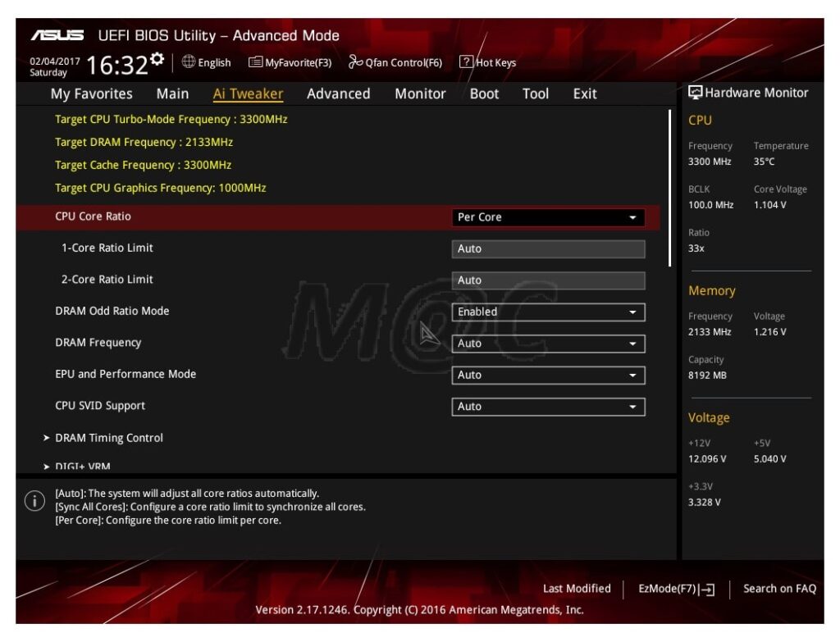
Task: Click the 12.096 V reading
Action: tap(707, 459)
